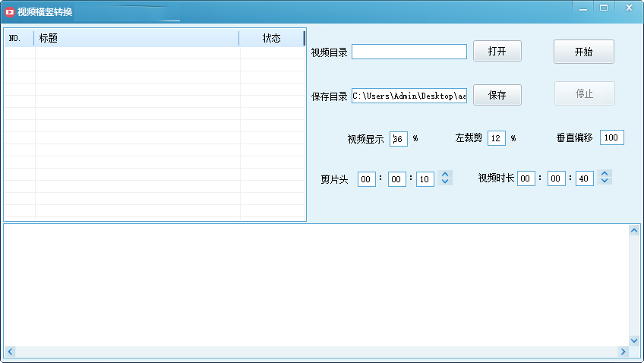Screen dimensions: 644x363
Task: Click the 状态 column header
Action: pyautogui.click(x=271, y=38)
